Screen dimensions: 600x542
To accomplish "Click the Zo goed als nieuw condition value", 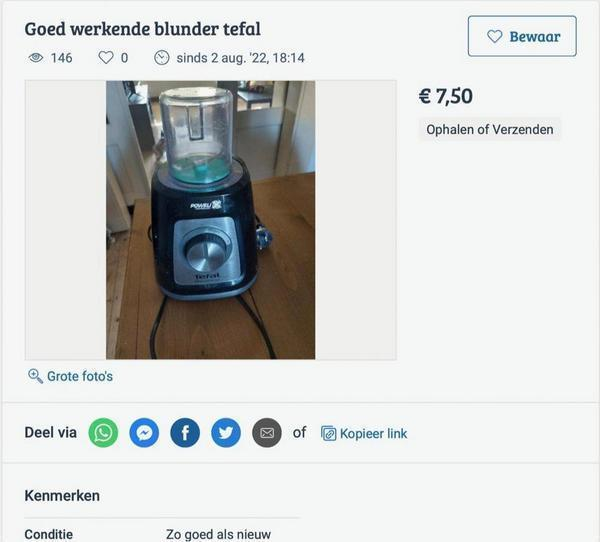I will click(218, 534).
